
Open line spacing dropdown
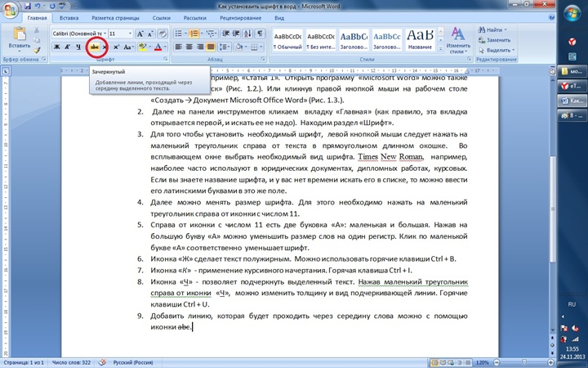pos(225,47)
